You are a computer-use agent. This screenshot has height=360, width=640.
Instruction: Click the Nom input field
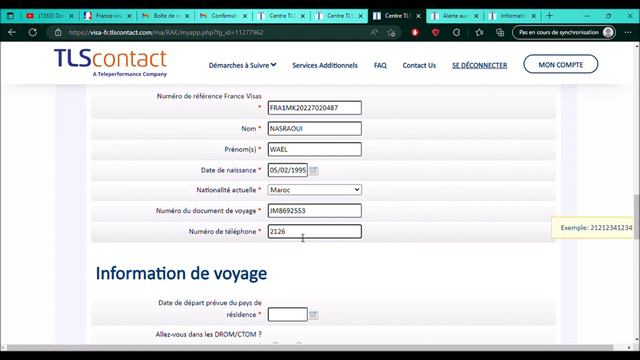pyautogui.click(x=315, y=129)
